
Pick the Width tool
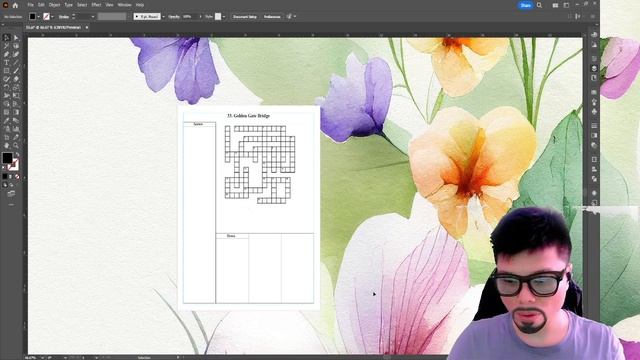(x=7, y=96)
